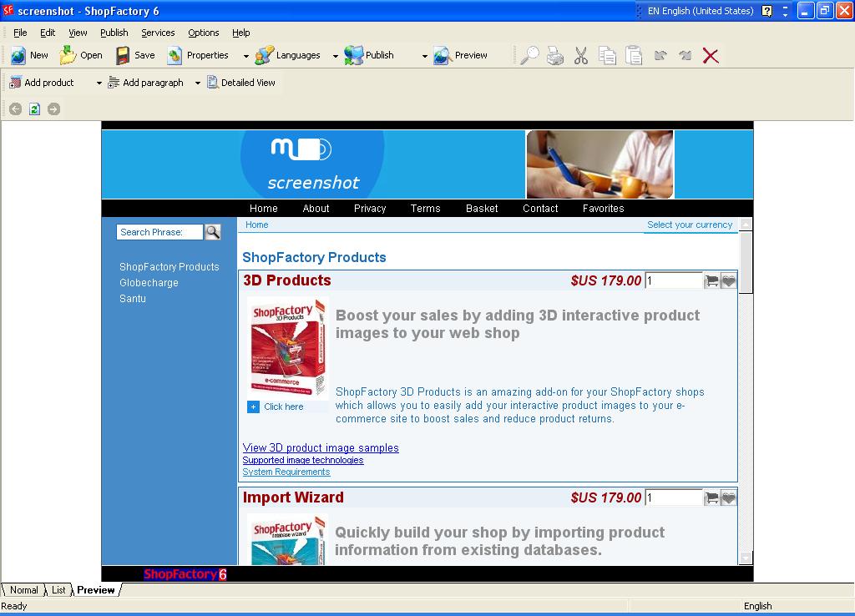Expand the Languages dropdown arrow
The image size is (855, 616).
point(336,56)
